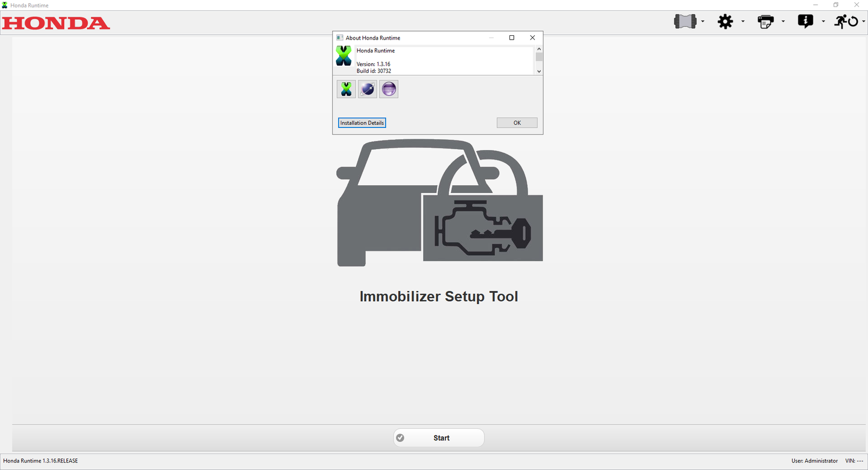Click the info speech bubble toolbar icon
This screenshot has height=470, width=868.
coord(806,22)
